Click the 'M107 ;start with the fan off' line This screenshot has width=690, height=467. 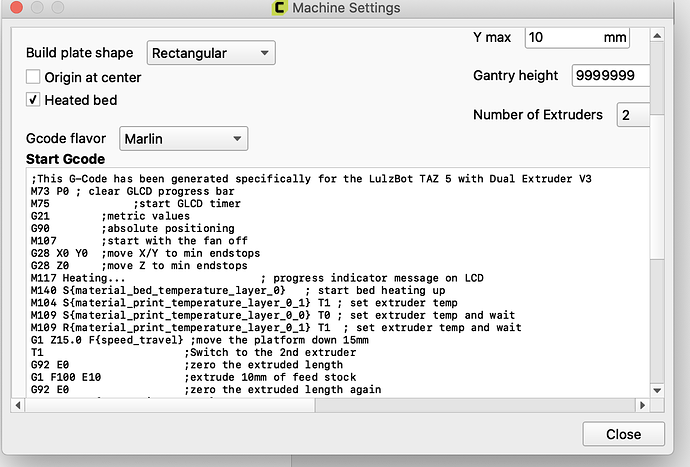coord(139,241)
